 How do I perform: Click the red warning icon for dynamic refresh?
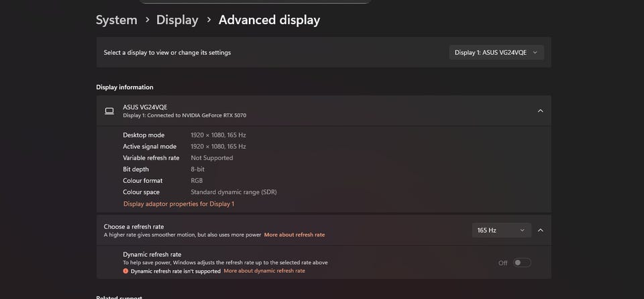[125, 272]
